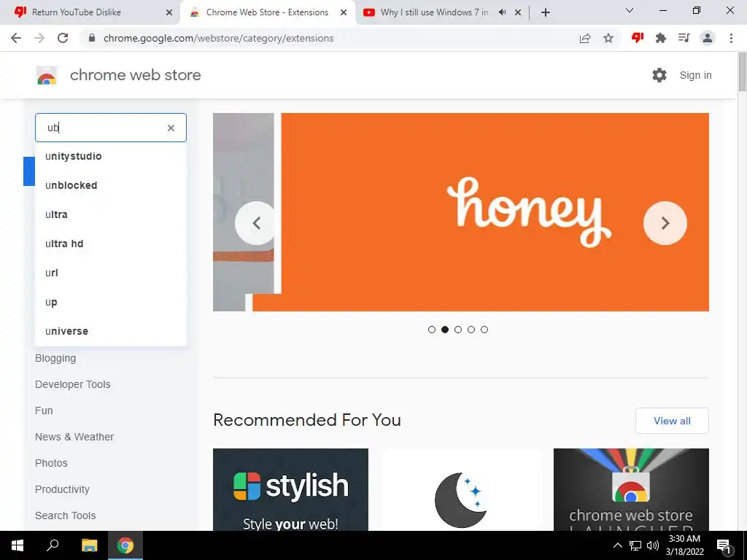
Task: Open the volume control in tray
Action: click(652, 545)
